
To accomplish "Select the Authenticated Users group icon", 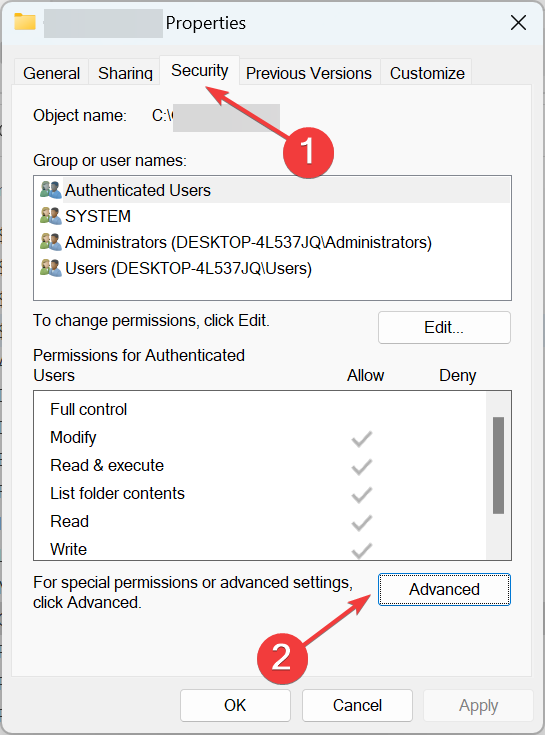I will (51, 190).
